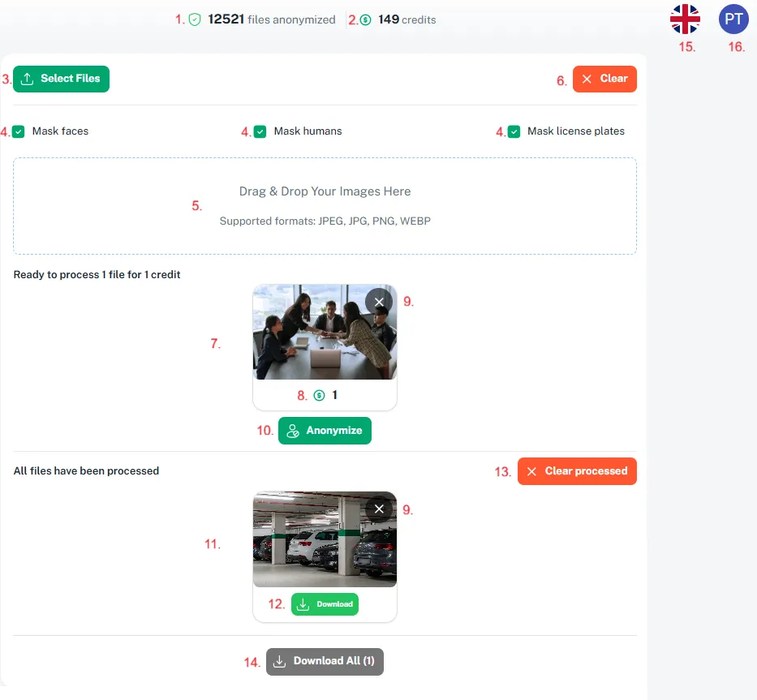Open the PT user profile avatar
This screenshot has height=700, width=757.
[x=733, y=19]
